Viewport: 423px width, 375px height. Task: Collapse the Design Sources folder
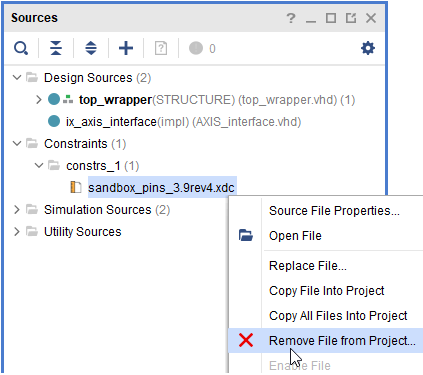[17, 78]
